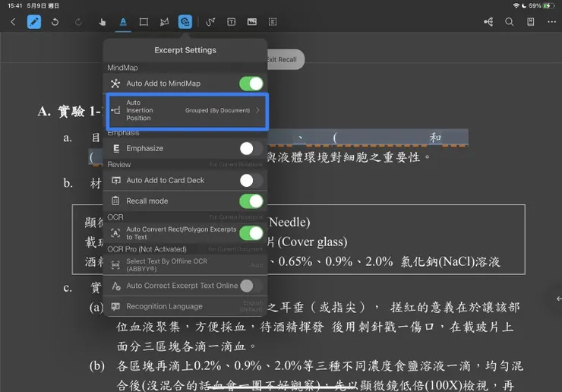Toggle Auto Convert Rect/Polygon Excerpts to Text

click(x=251, y=233)
